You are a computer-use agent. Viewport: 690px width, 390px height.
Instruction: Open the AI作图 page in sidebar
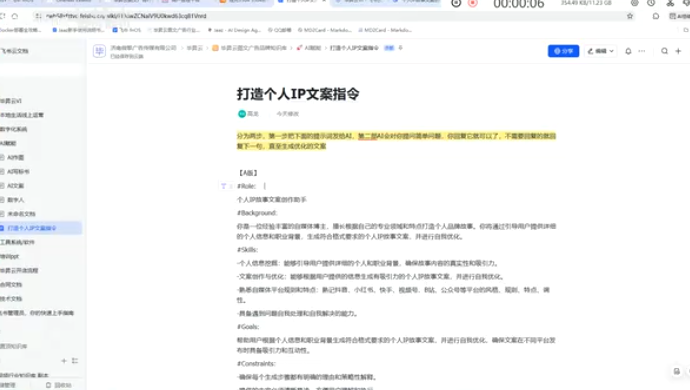click(x=15, y=157)
